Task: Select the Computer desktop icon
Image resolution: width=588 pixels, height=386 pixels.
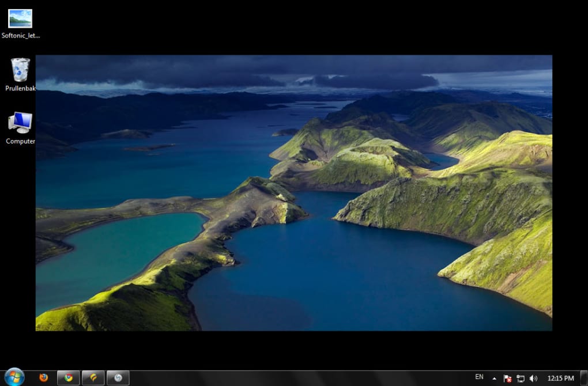Action: tap(20, 122)
